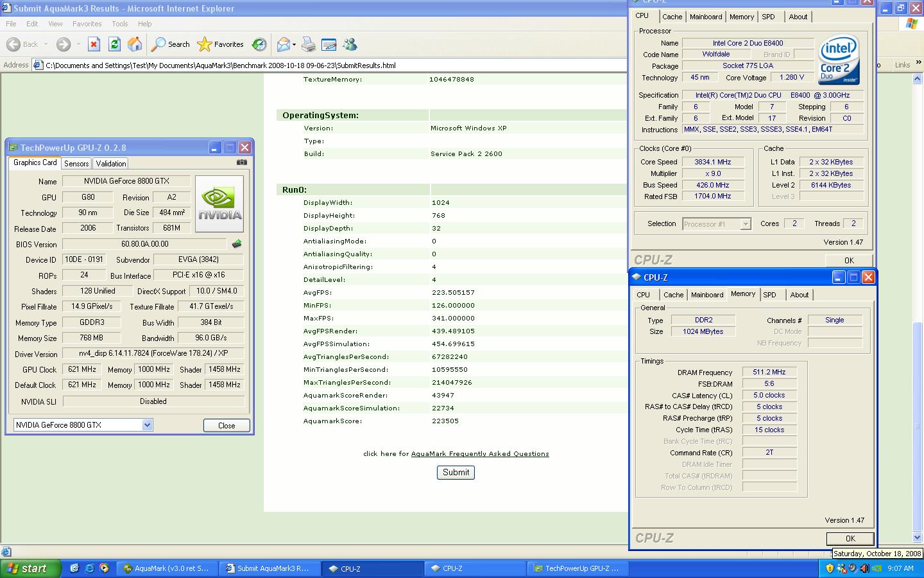Open the Tools menu in Internet Explorer
924x578 pixels.
click(120, 24)
